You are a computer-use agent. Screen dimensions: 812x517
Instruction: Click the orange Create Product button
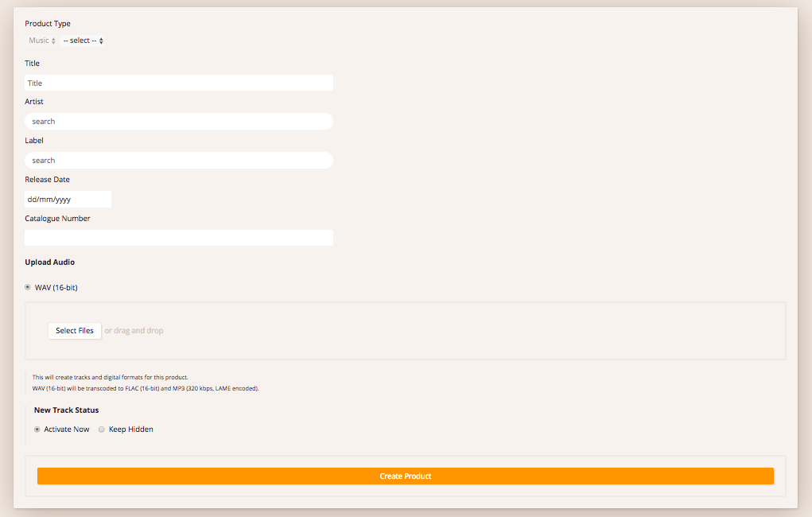coord(405,476)
